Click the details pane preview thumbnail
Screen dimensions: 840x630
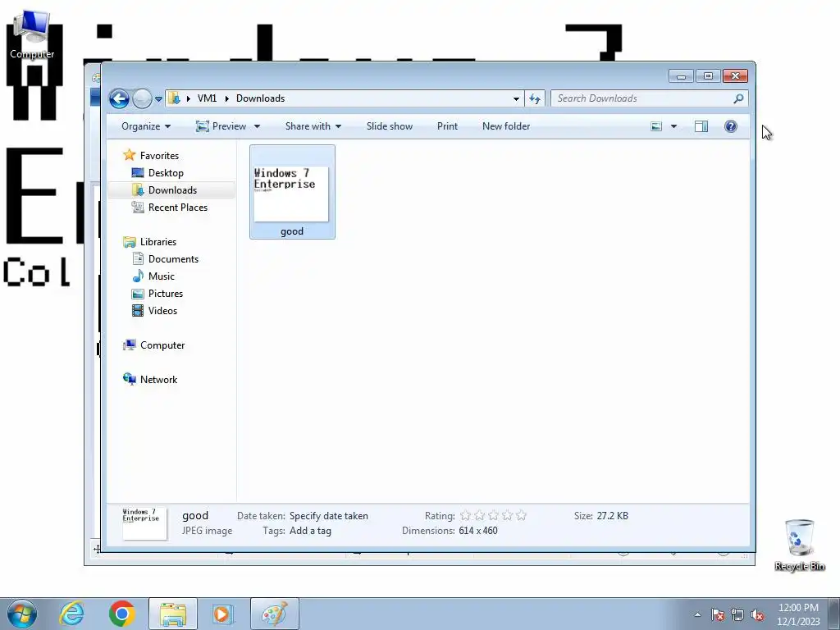pyautogui.click(x=144, y=523)
